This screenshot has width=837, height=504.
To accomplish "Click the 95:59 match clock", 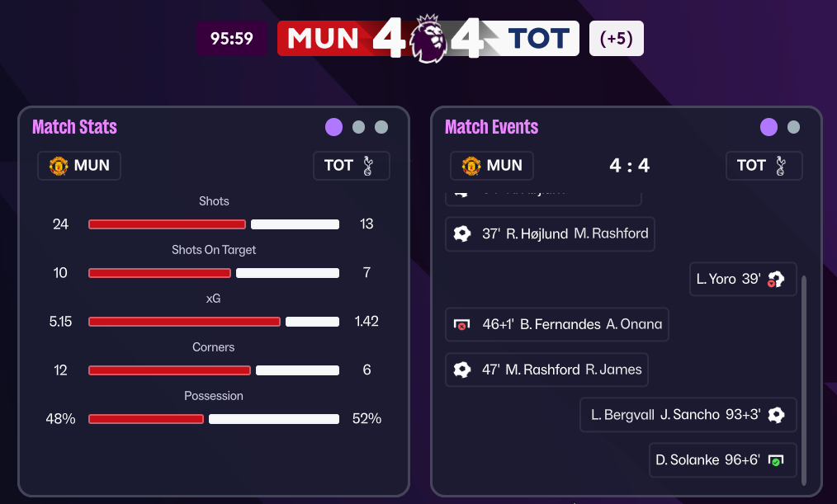I will point(232,39).
